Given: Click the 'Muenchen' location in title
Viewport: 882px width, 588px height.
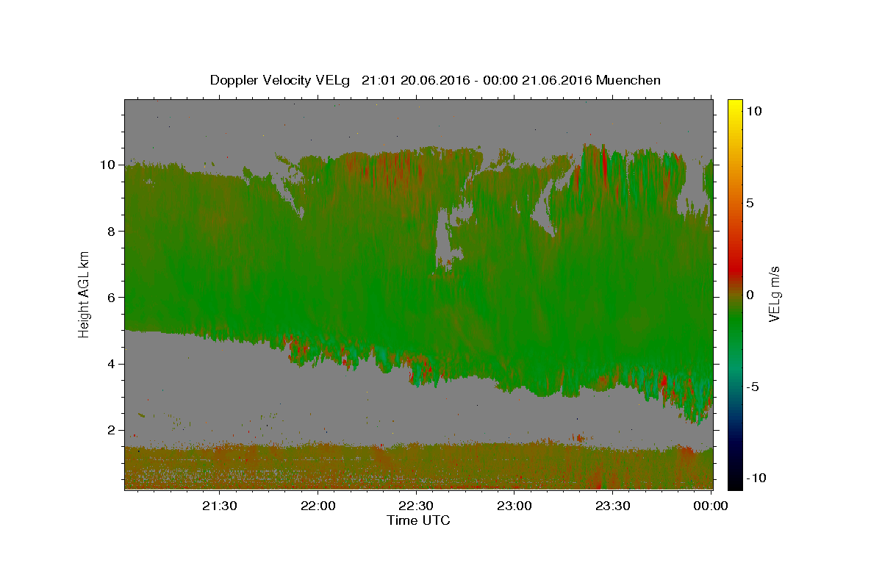Looking at the screenshot, I should [628, 80].
